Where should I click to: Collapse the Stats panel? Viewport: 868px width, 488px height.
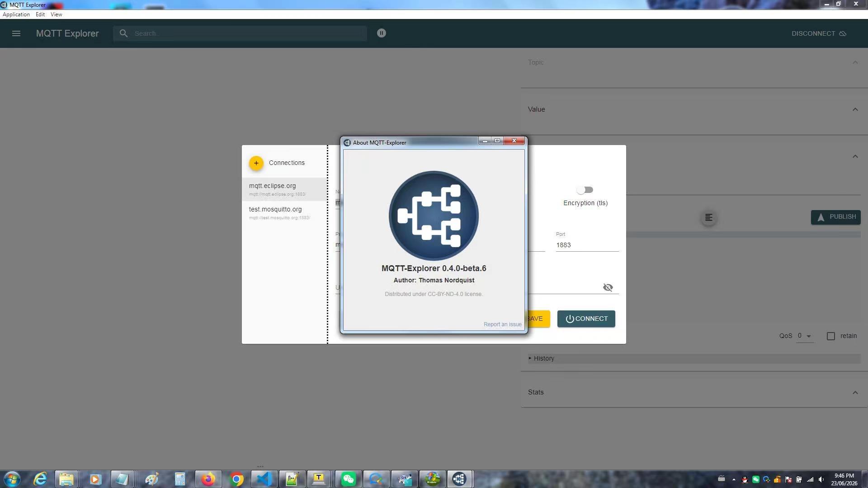coord(855,392)
